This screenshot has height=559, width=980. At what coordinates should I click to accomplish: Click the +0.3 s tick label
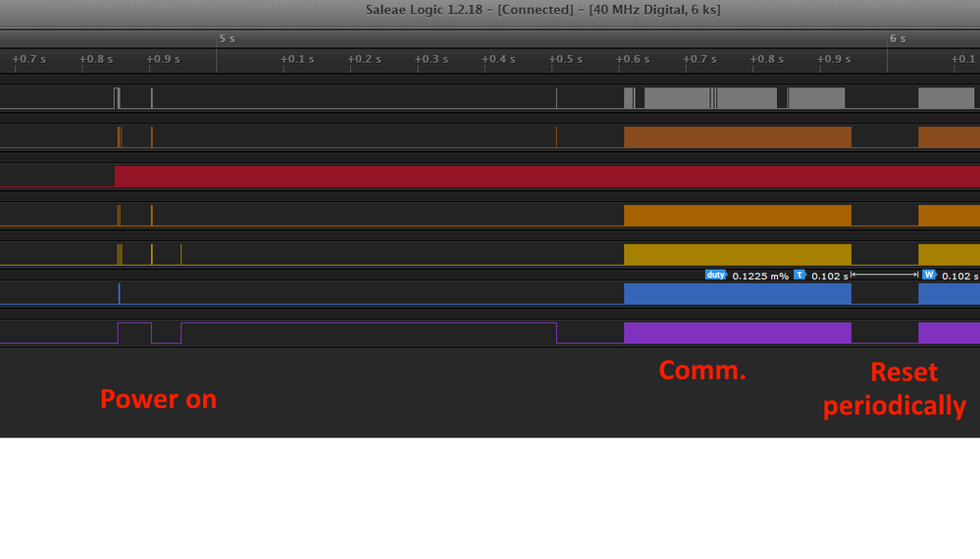[432, 60]
